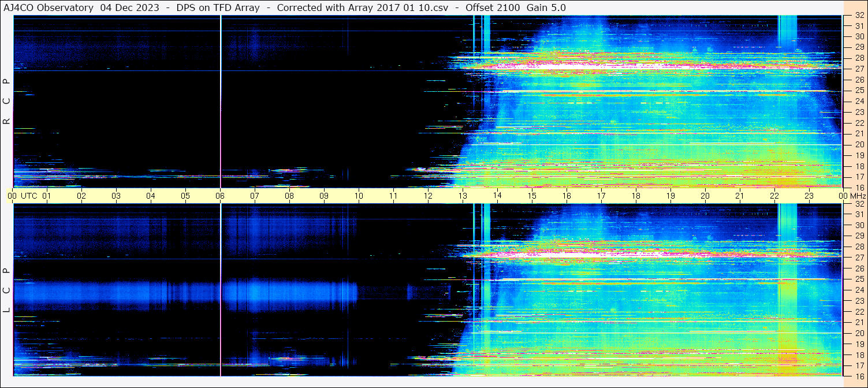Click hour label 02 on UTC axis

tap(81, 196)
